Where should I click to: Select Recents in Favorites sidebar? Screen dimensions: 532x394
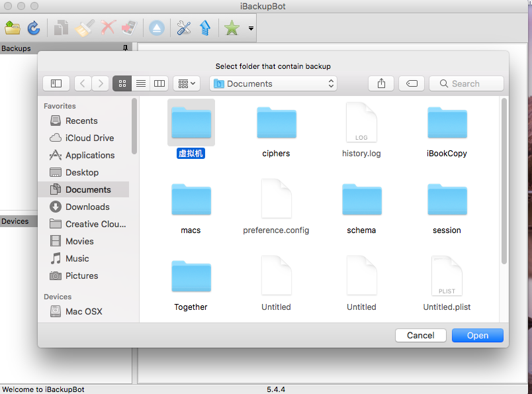point(83,121)
